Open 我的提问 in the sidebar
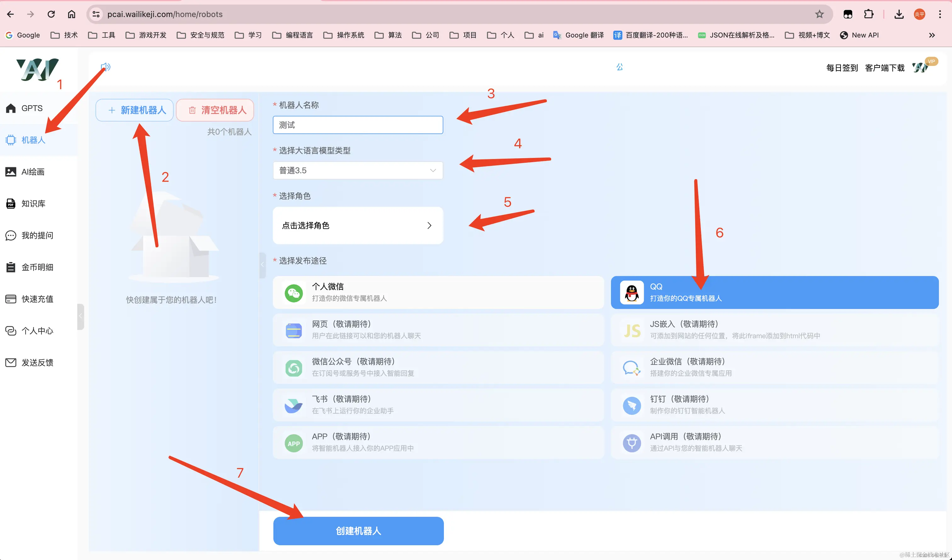952x560 pixels. coord(37,235)
